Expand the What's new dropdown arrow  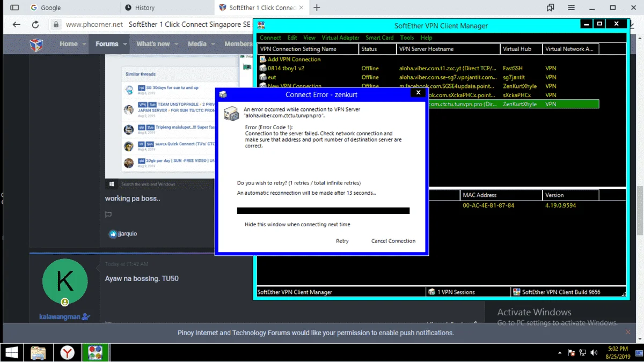pyautogui.click(x=177, y=44)
